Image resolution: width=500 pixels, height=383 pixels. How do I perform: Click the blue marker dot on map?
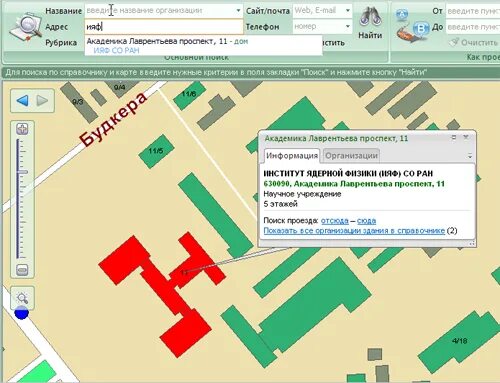[x=22, y=312]
